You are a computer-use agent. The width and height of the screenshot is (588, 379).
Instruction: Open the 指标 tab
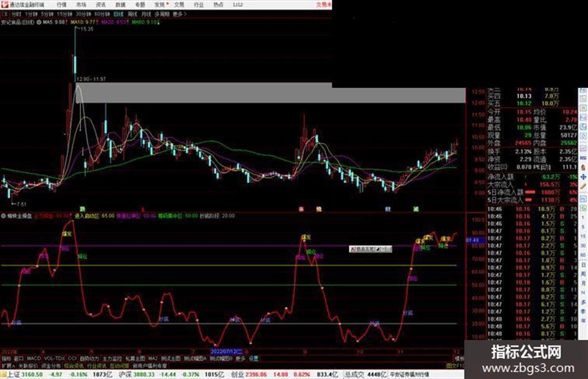coord(6,358)
